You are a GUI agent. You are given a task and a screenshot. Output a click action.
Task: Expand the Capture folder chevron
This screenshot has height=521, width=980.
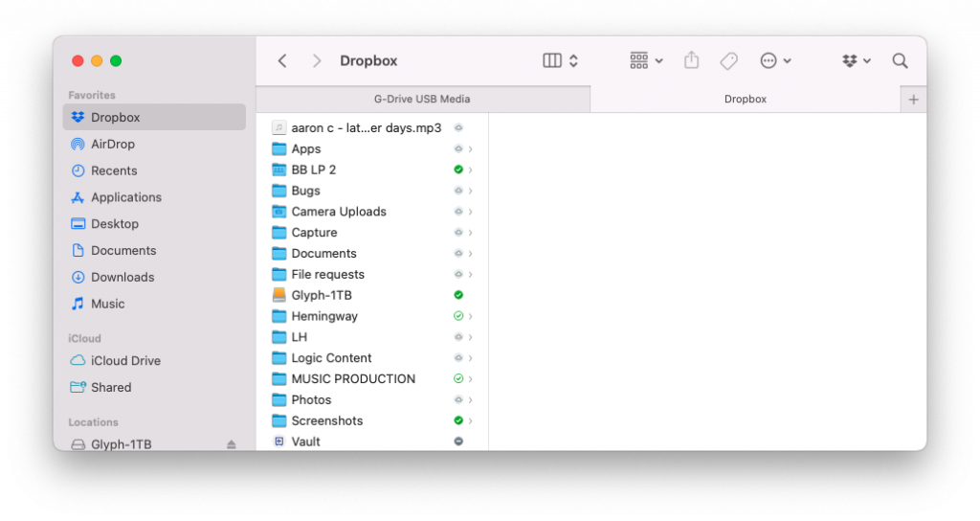(470, 233)
